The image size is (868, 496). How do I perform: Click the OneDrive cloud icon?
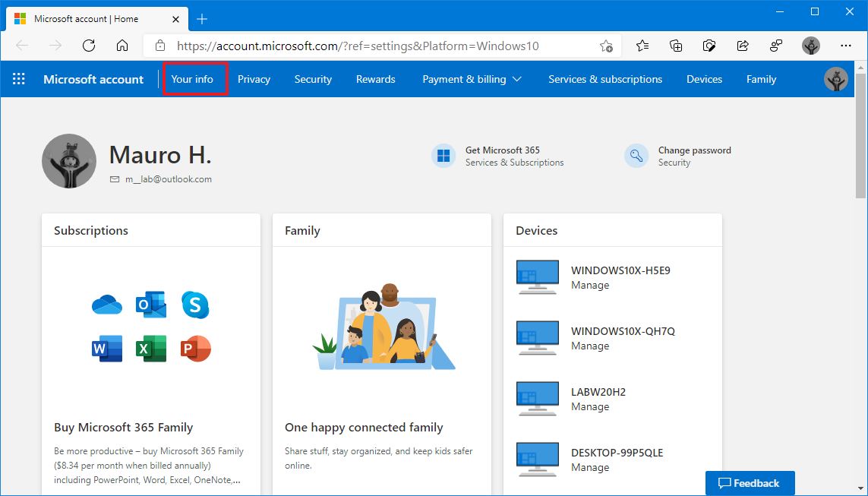(x=107, y=305)
